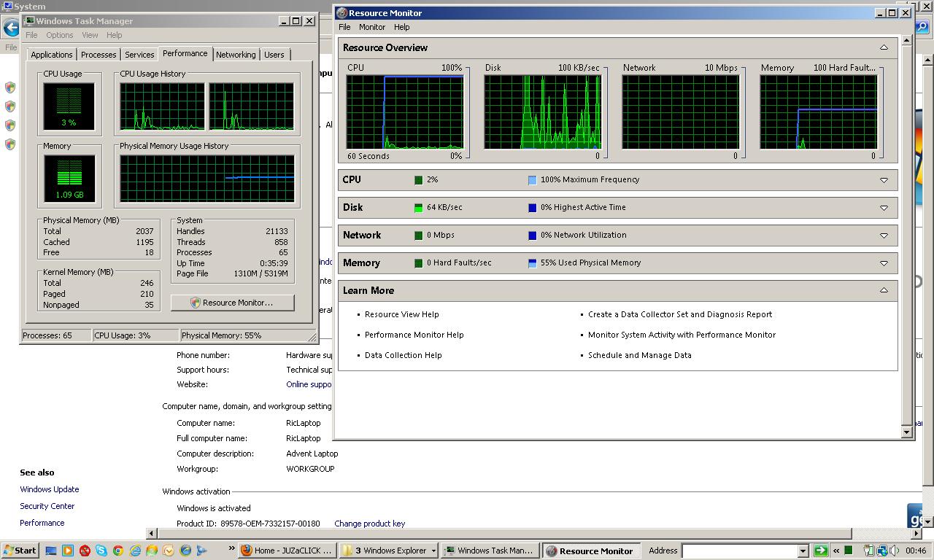Expand the CPU section in Resource Monitor
This screenshot has height=560, width=934.
click(884, 180)
